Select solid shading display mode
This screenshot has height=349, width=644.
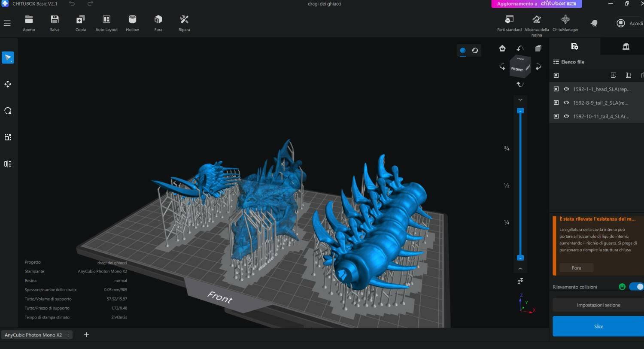[x=463, y=51]
